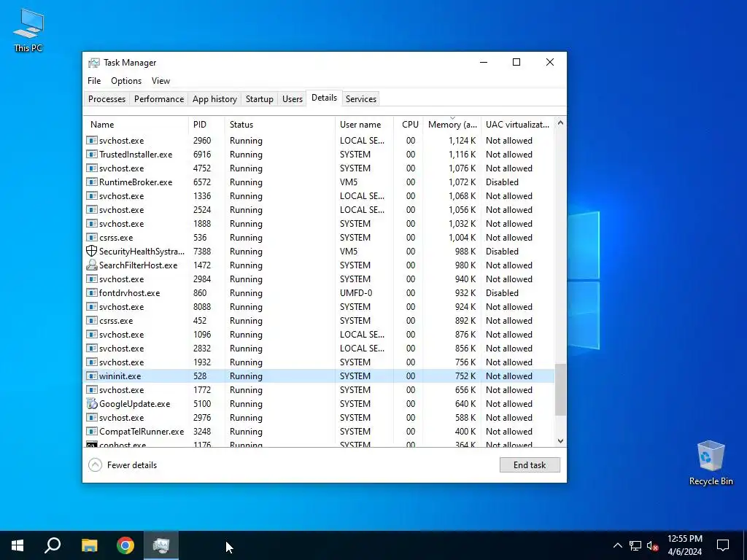Select PID 6916 cell
747x560 pixels.
[x=203, y=155]
